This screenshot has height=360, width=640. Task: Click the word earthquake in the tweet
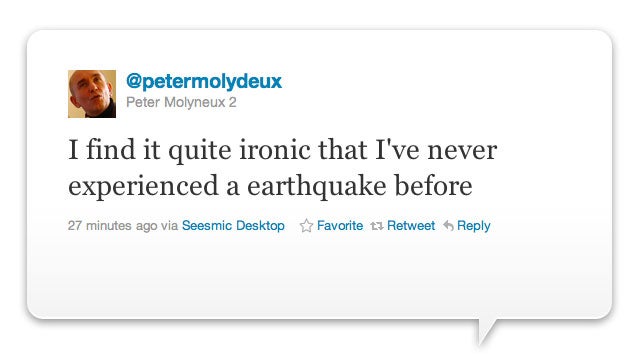coord(317,186)
